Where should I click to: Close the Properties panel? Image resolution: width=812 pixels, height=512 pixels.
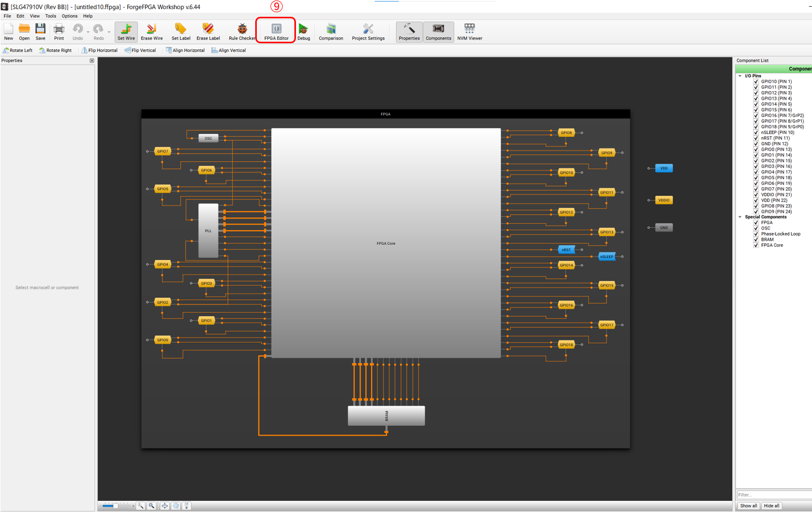click(x=92, y=61)
